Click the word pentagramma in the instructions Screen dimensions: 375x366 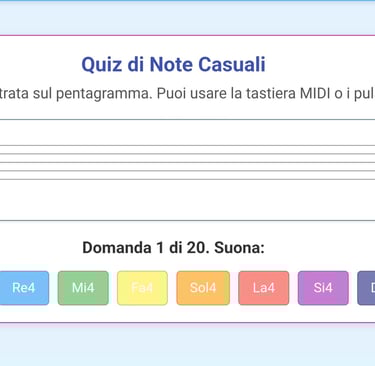coord(104,94)
